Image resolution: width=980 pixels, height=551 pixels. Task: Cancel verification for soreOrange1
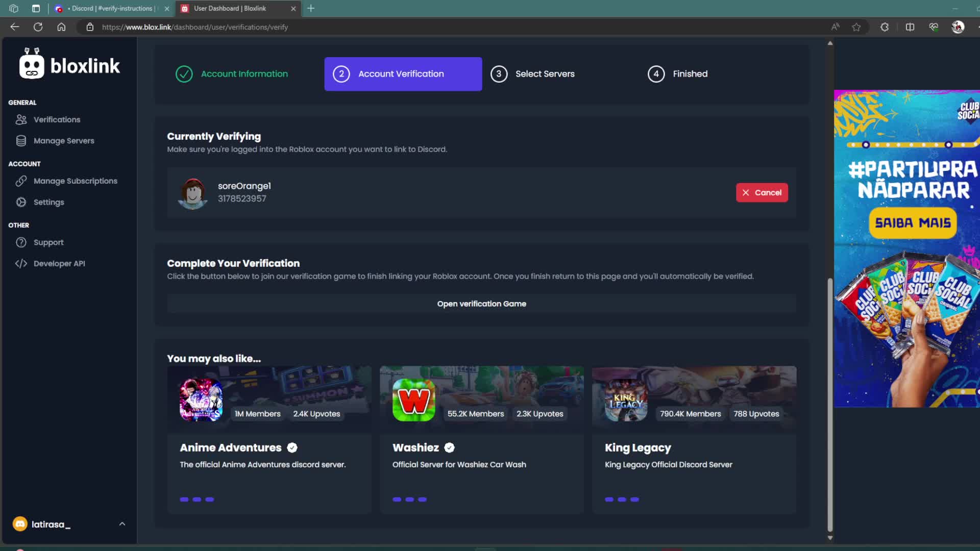[762, 192]
